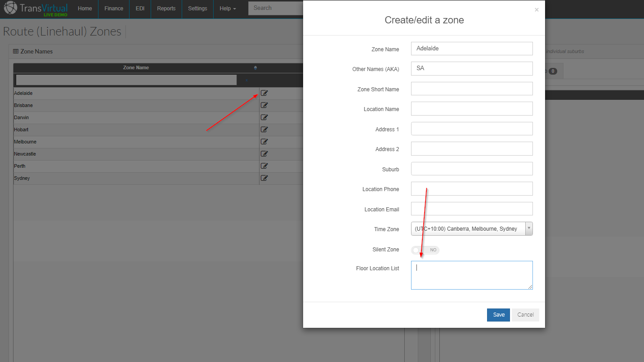Select the Sydney row text

tap(22, 178)
